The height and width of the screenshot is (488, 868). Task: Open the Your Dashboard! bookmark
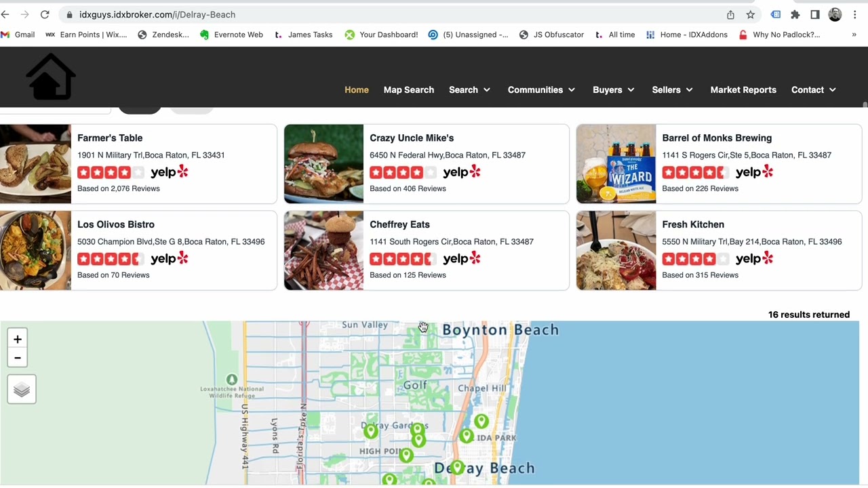[x=381, y=35]
